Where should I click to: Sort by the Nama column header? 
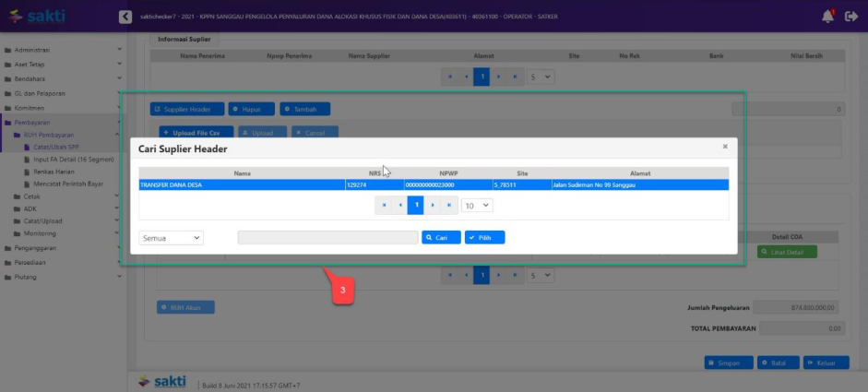[242, 172]
